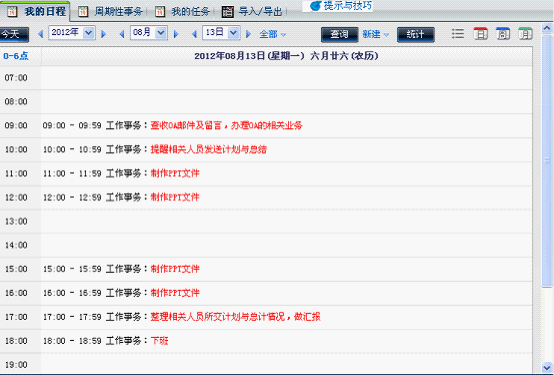Switch to day view (日) icon
Screen dimensions: 554x375
[481, 34]
